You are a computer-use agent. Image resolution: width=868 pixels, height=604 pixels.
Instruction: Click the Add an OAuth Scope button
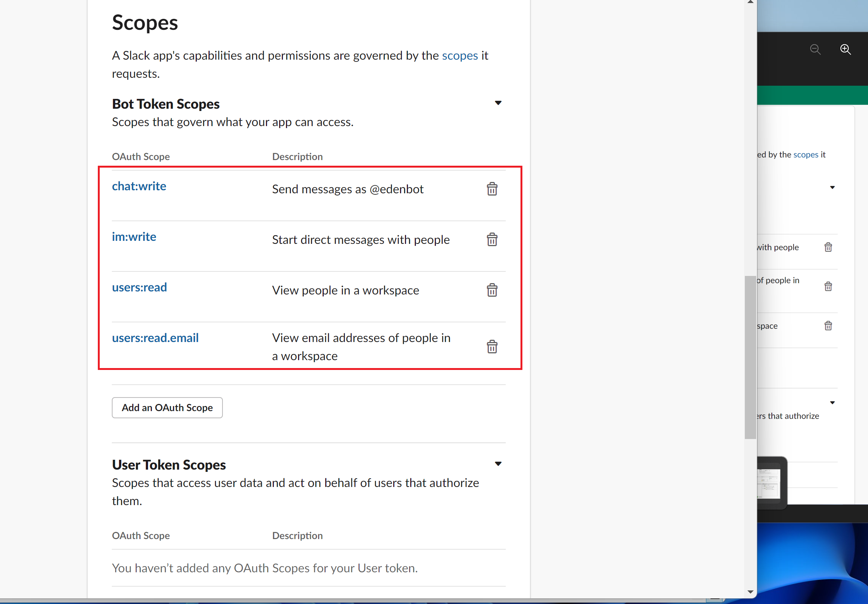click(167, 408)
